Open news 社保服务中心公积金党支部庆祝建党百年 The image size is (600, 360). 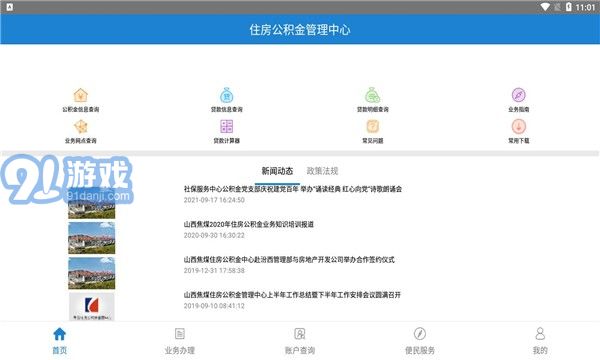tap(293, 189)
